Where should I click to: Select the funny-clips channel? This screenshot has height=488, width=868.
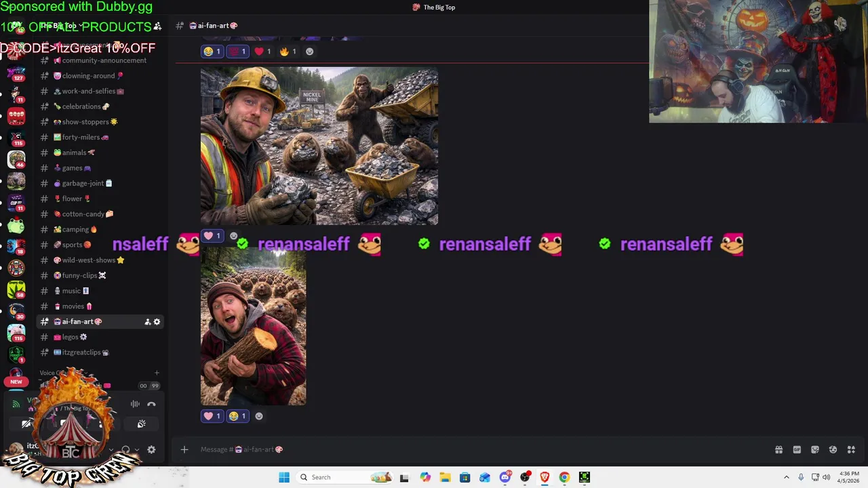(x=100, y=275)
